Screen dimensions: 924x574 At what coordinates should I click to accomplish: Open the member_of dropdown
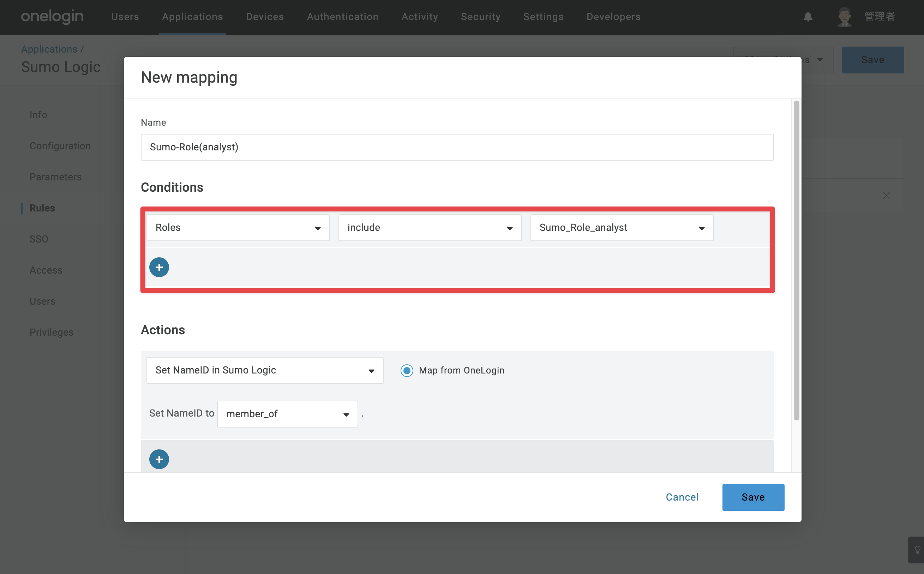pyautogui.click(x=288, y=414)
